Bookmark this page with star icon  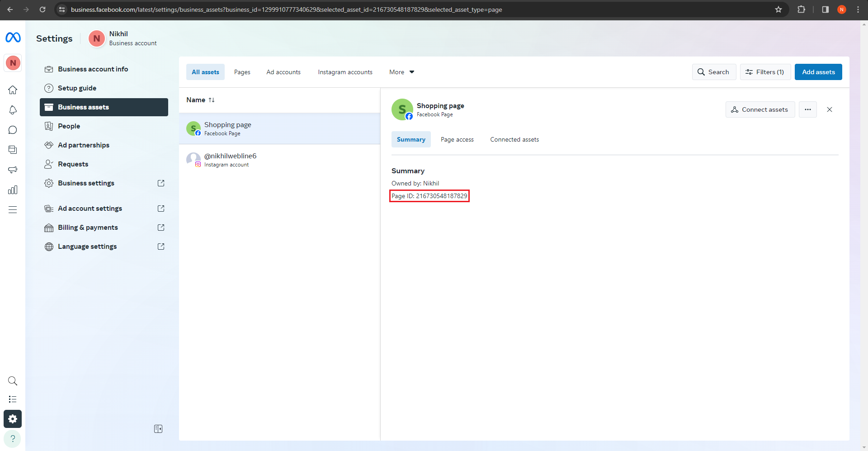tap(778, 9)
